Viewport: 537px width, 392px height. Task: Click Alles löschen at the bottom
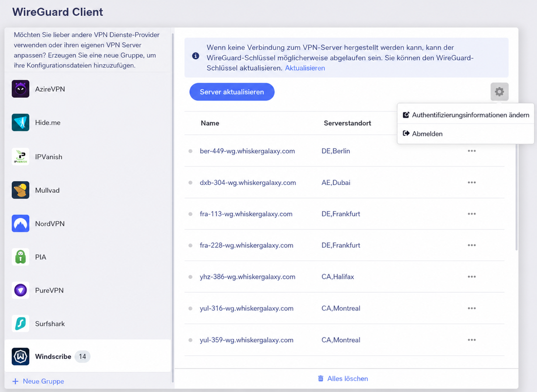pyautogui.click(x=343, y=379)
